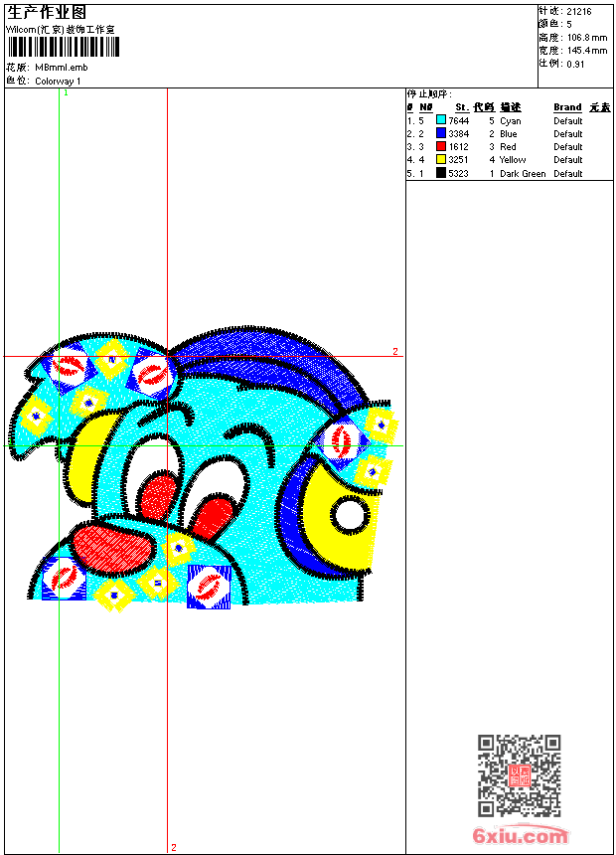Click the red marker 2 on horizontal guide
The width and height of the screenshot is (616, 855).
pyautogui.click(x=395, y=351)
